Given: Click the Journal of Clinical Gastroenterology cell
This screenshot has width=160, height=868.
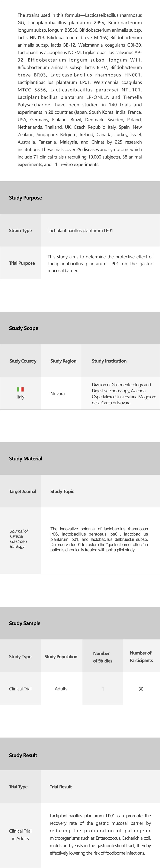Looking at the screenshot, I should [x=19, y=539].
